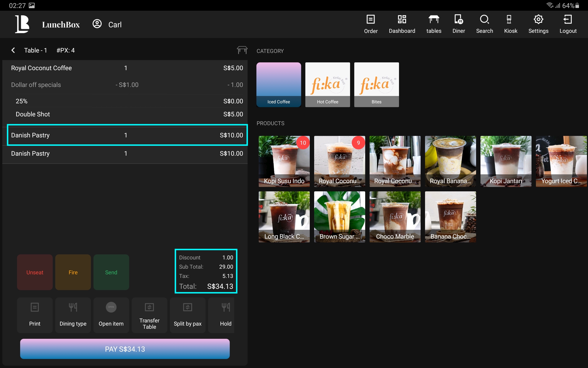
Task: Go back using the arrow by Table - 1
Action: click(x=13, y=50)
